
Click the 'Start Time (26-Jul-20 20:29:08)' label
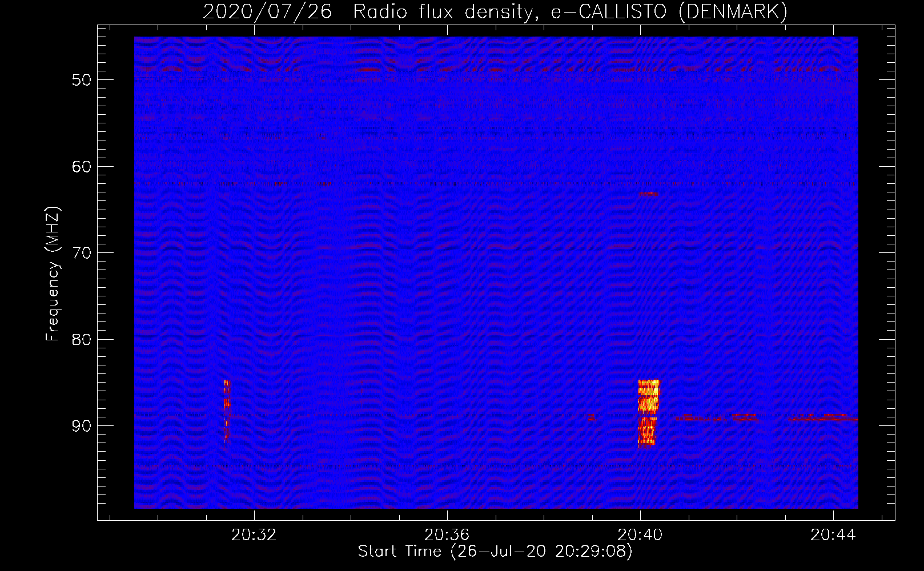pyautogui.click(x=495, y=552)
